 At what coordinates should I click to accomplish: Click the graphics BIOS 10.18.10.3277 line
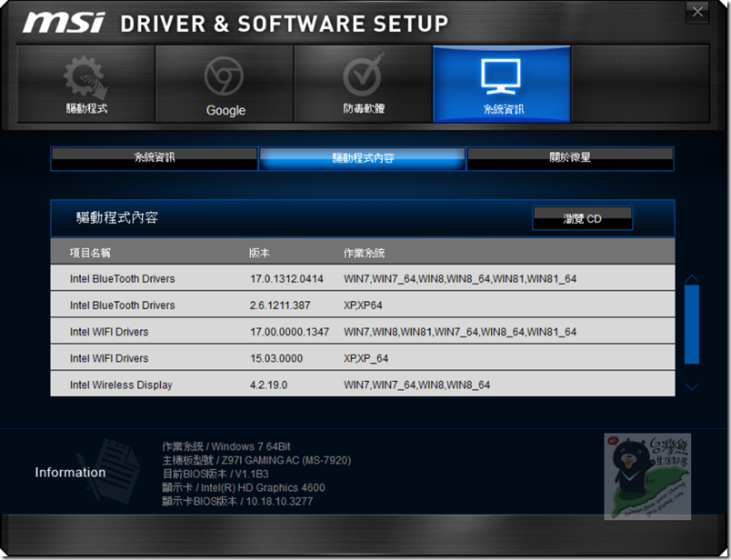237,501
